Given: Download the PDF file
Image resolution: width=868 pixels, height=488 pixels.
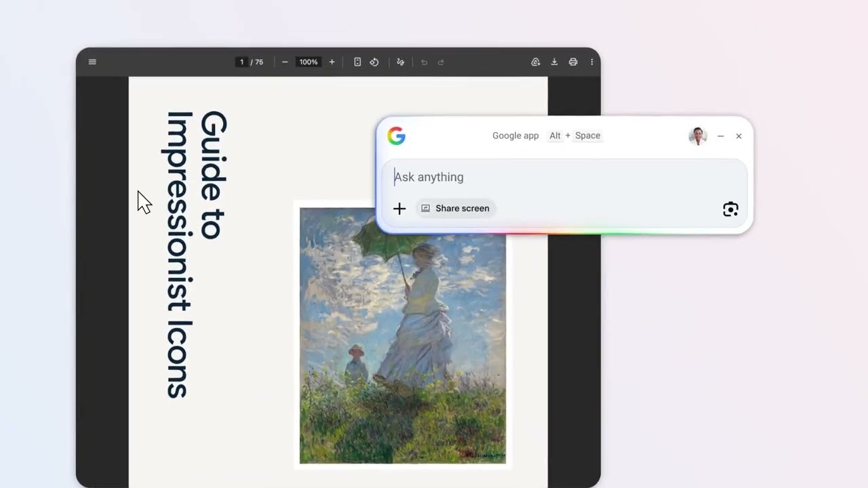Looking at the screenshot, I should coord(554,62).
